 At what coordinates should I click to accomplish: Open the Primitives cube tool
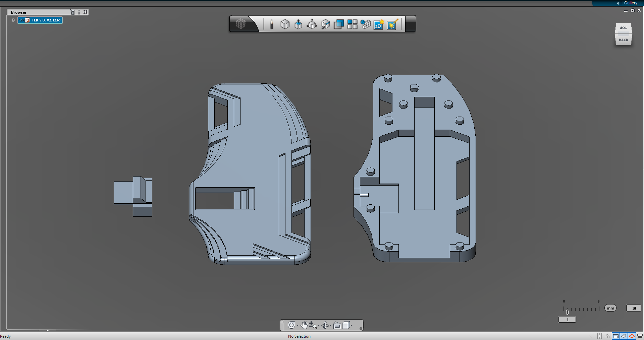click(285, 24)
